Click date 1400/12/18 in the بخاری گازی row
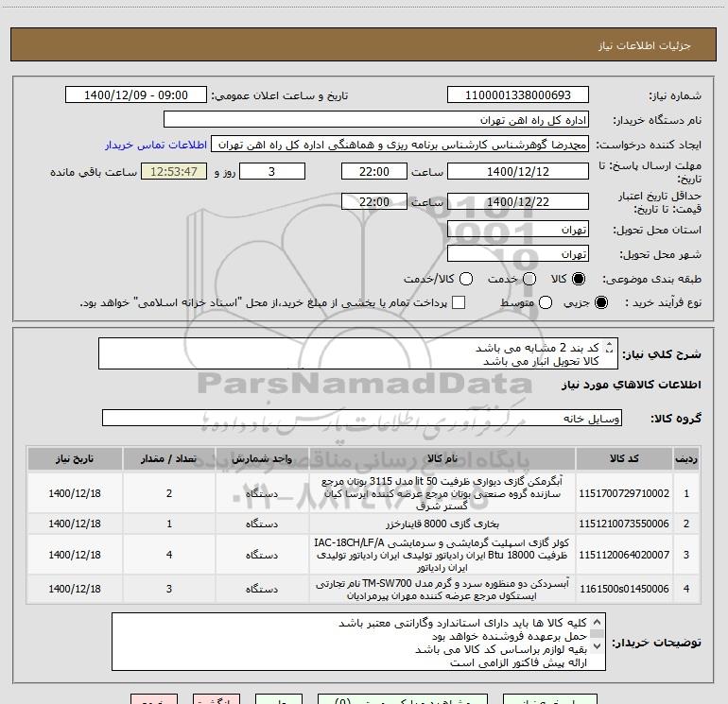 pos(75,524)
